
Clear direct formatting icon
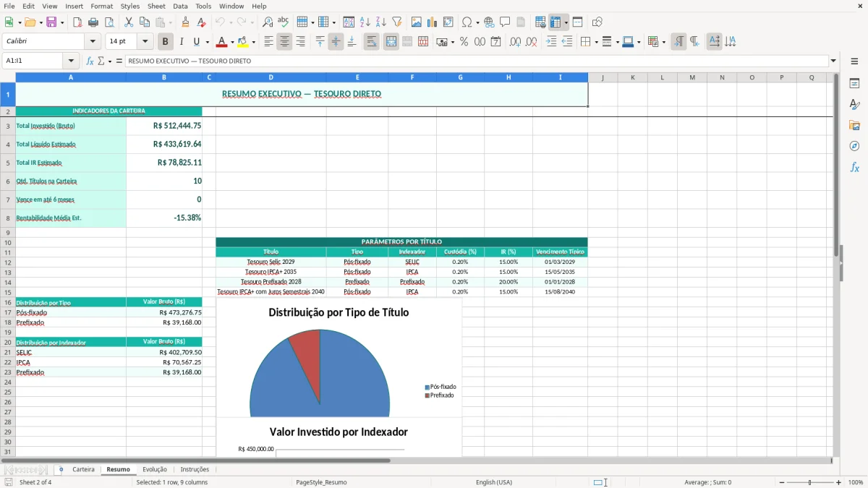click(x=202, y=22)
